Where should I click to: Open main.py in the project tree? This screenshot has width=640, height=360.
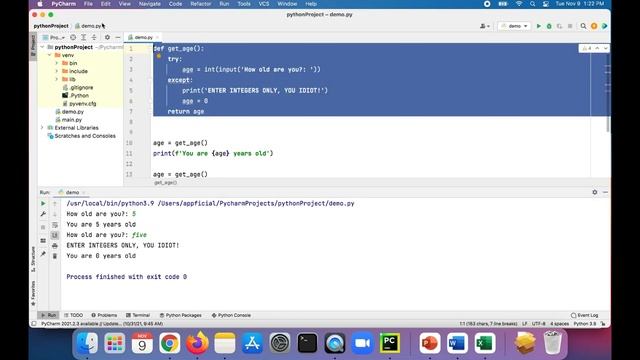pos(69,120)
